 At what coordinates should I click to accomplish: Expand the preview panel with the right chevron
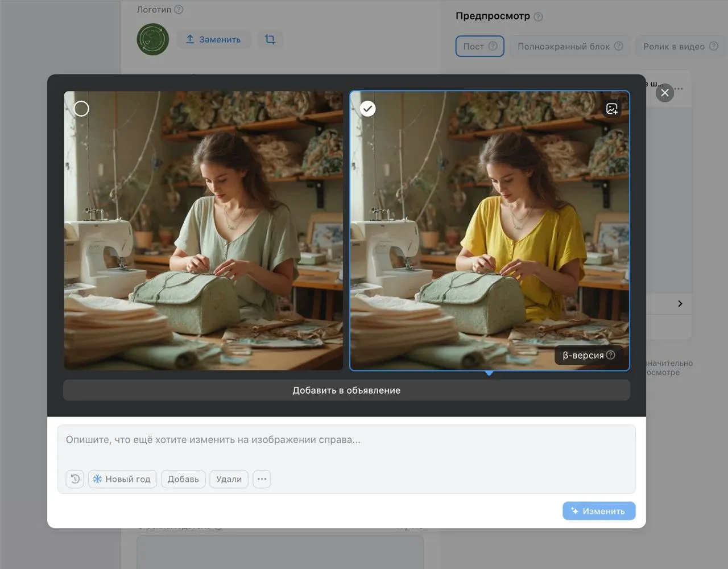(680, 303)
